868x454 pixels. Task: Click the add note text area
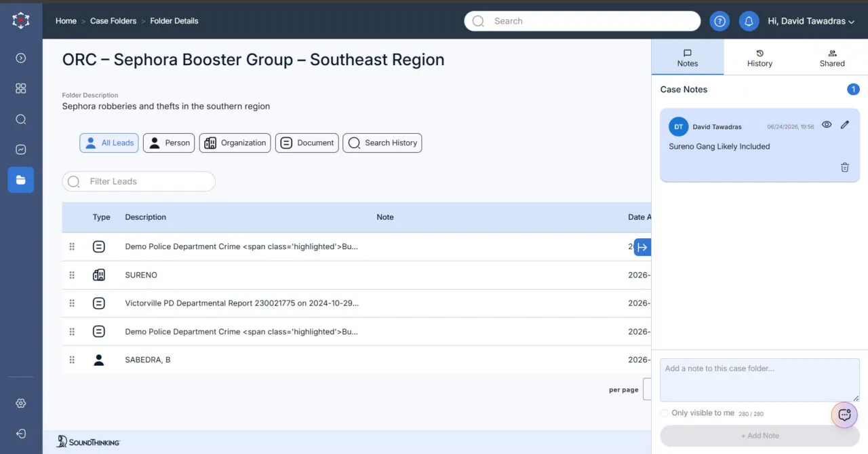click(759, 380)
